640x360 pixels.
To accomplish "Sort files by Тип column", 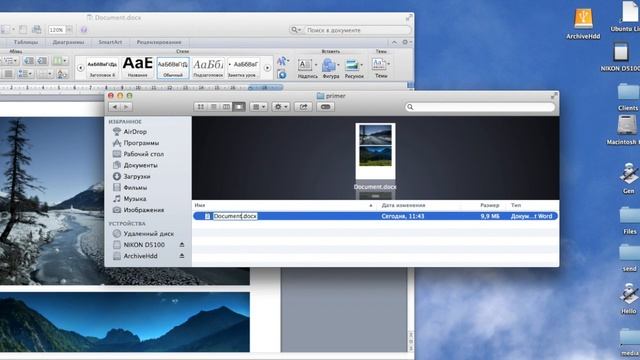I will (516, 205).
